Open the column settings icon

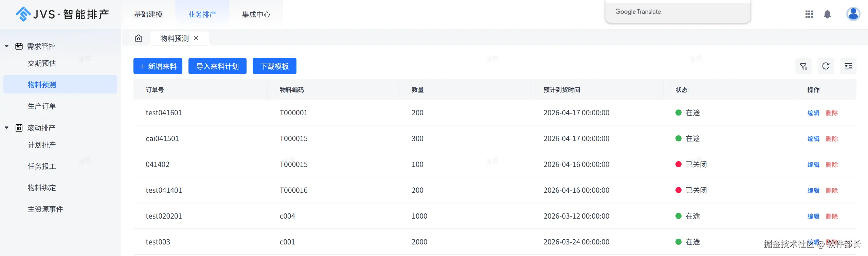click(x=848, y=66)
